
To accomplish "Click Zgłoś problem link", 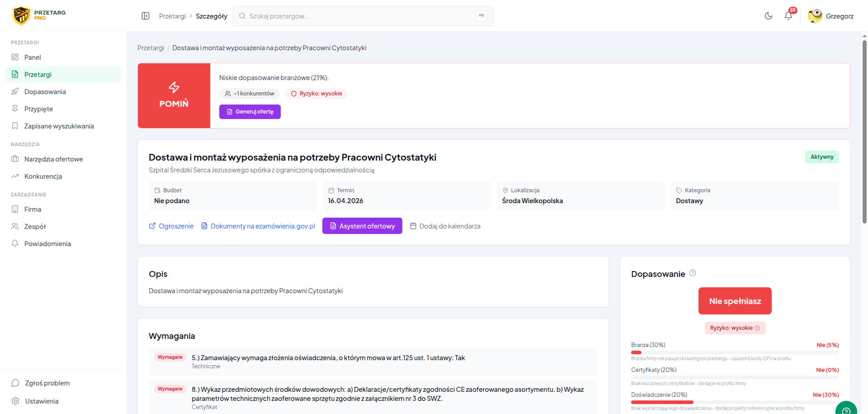I will pyautogui.click(x=63, y=383).
